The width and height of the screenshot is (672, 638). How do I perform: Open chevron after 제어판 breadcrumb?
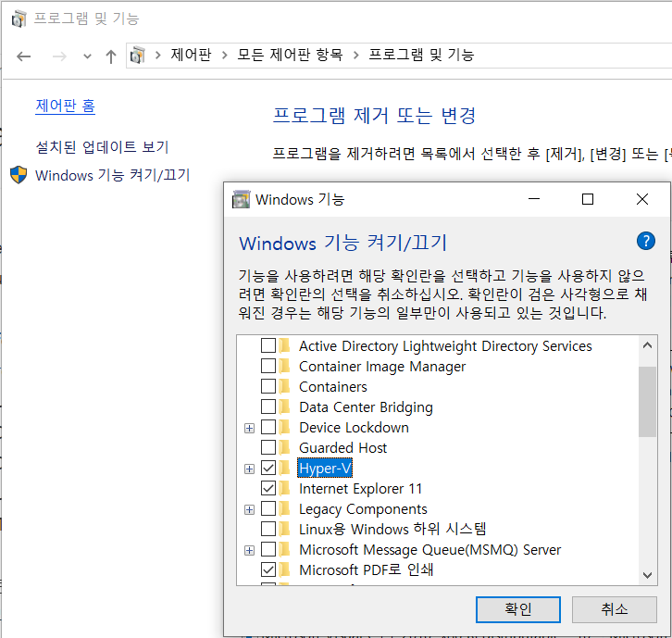click(x=224, y=56)
